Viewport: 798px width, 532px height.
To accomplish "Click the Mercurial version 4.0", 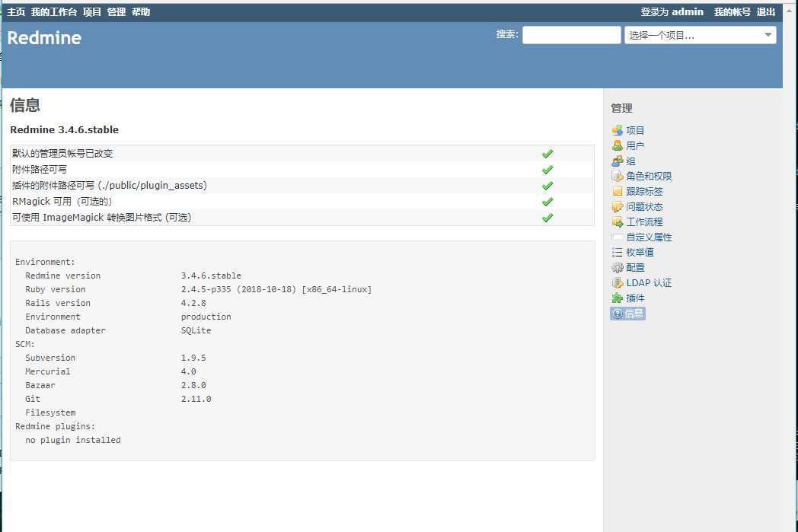I will pos(188,371).
